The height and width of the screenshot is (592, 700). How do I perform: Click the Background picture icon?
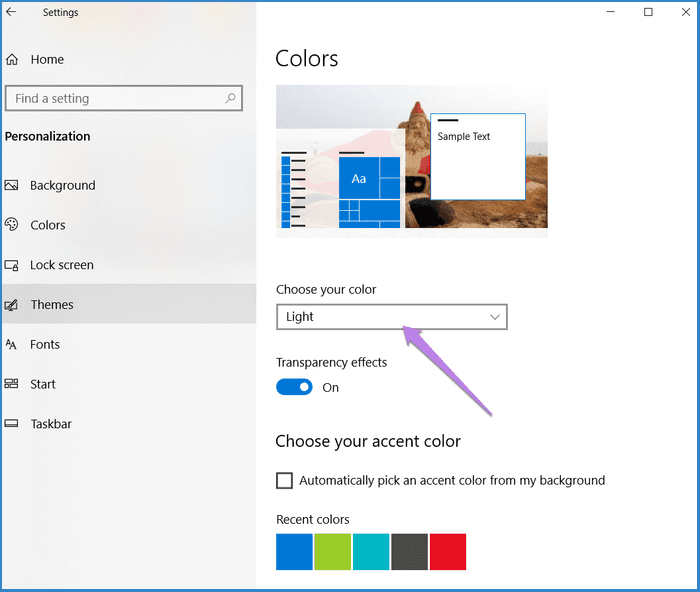(12, 185)
